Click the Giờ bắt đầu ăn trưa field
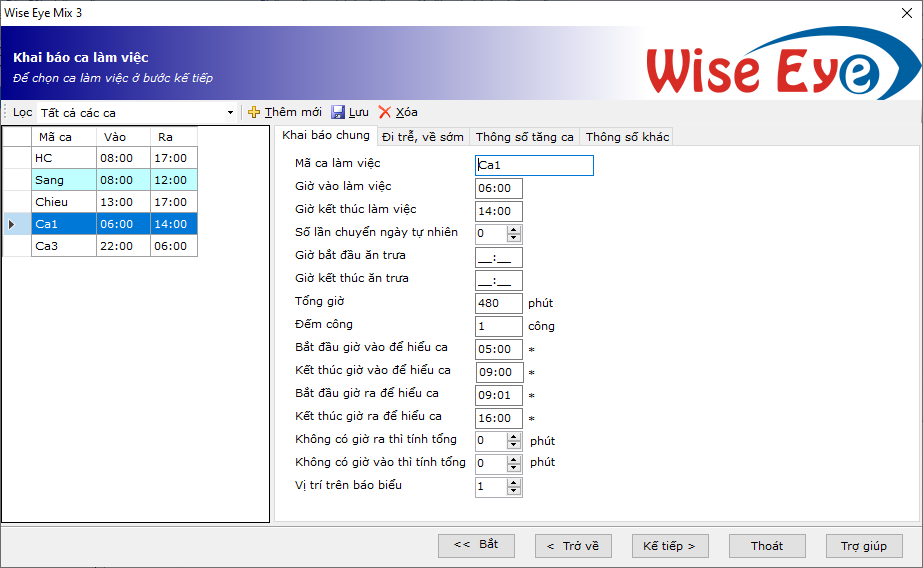The image size is (923, 568). [x=499, y=257]
